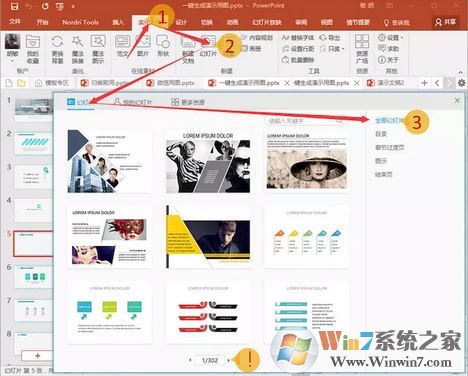Screen dimensions: 468x376
Task: Open document tab bar settings gear
Action: coord(462,83)
